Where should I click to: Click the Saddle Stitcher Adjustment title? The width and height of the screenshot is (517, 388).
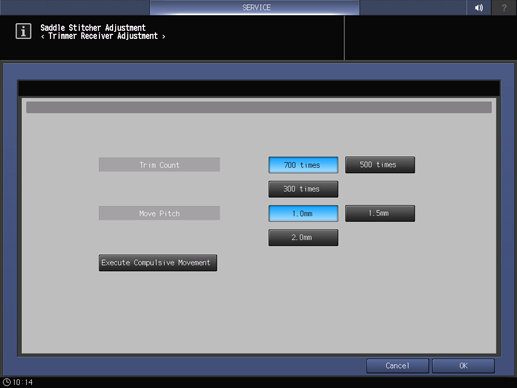pos(93,28)
